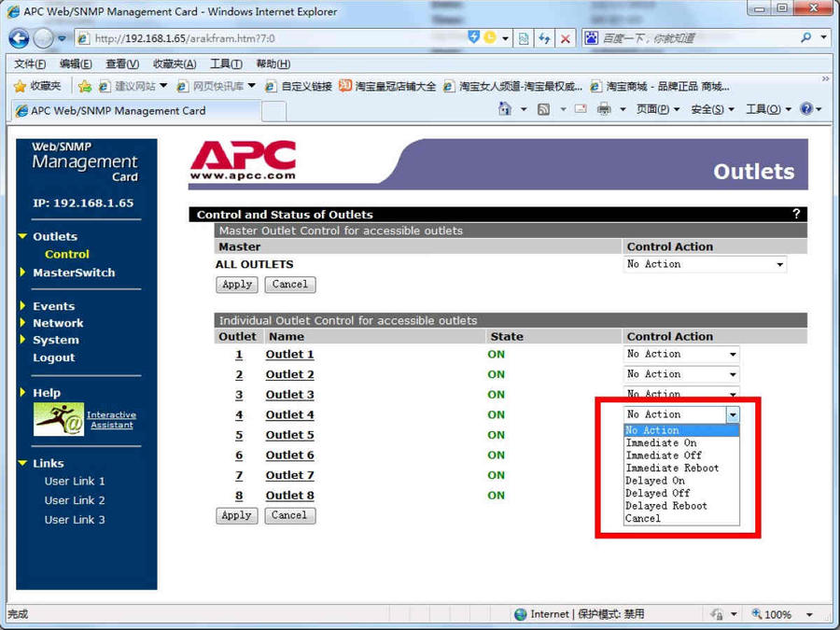The image size is (840, 630).
Task: Open the 工具(T) menu in the menu bar
Action: click(226, 63)
